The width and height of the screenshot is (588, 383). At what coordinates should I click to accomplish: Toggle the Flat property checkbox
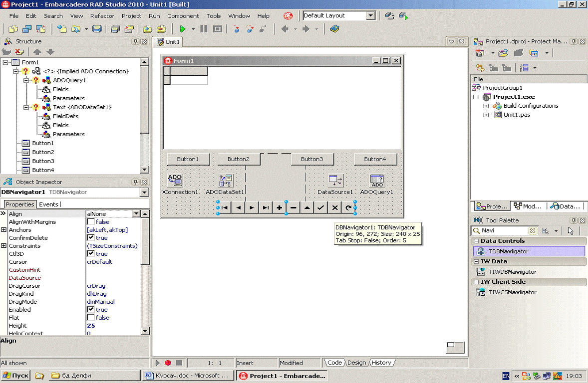point(91,318)
